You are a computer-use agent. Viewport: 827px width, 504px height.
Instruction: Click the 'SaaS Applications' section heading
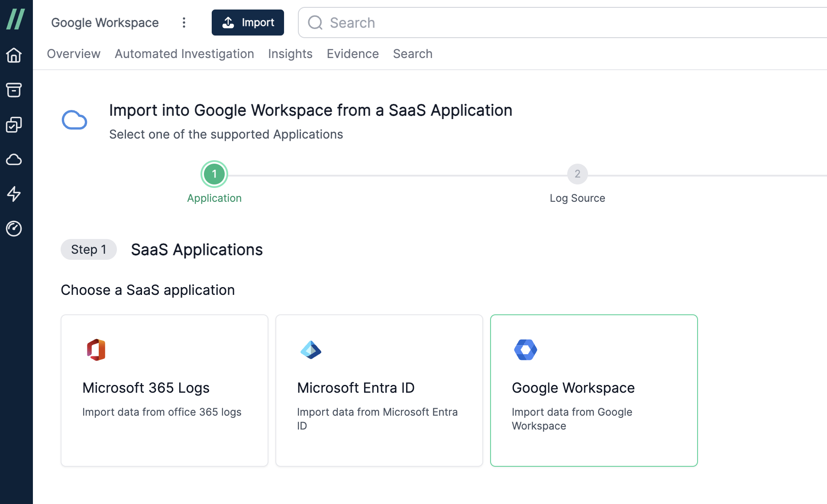[197, 249]
